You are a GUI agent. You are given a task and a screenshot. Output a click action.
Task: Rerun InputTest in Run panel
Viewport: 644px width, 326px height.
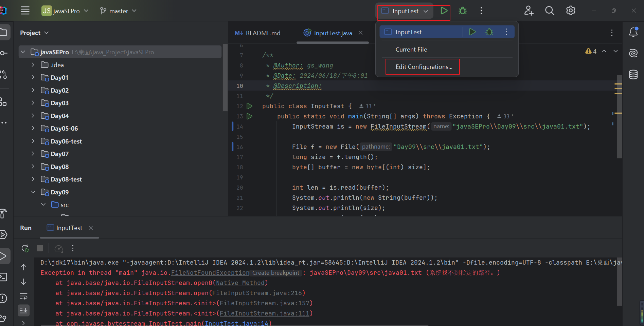(25, 248)
